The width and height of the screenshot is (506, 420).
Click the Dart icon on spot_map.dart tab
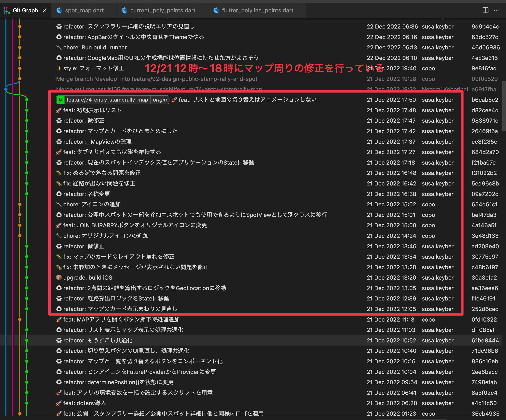(x=59, y=10)
